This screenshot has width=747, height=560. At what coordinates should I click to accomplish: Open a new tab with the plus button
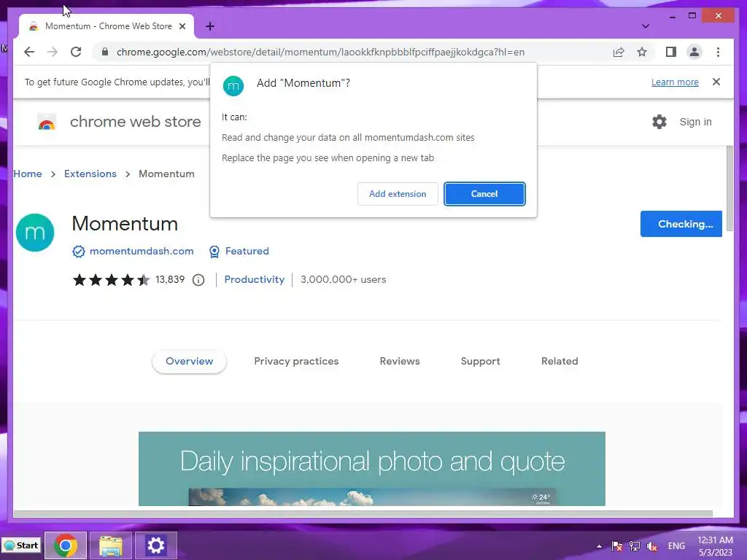210,26
